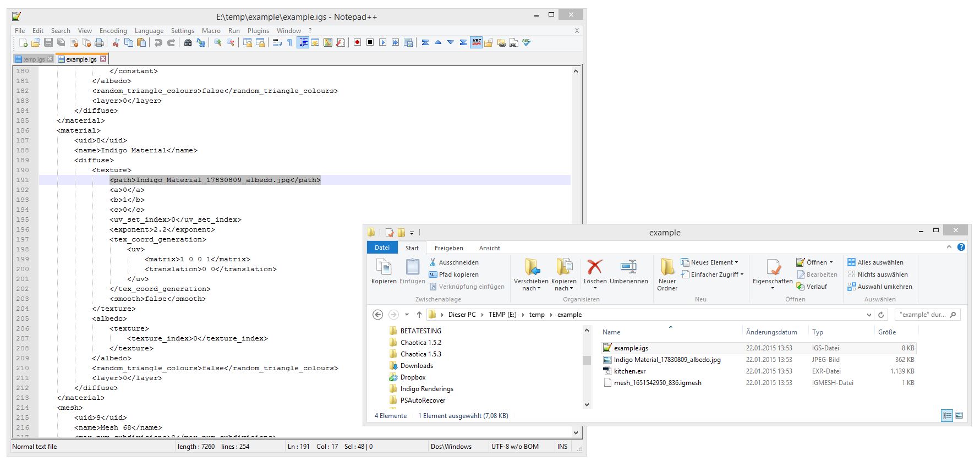This screenshot has height=467, width=980.
Task: Toggle the ABC spell check button
Action: click(x=477, y=42)
